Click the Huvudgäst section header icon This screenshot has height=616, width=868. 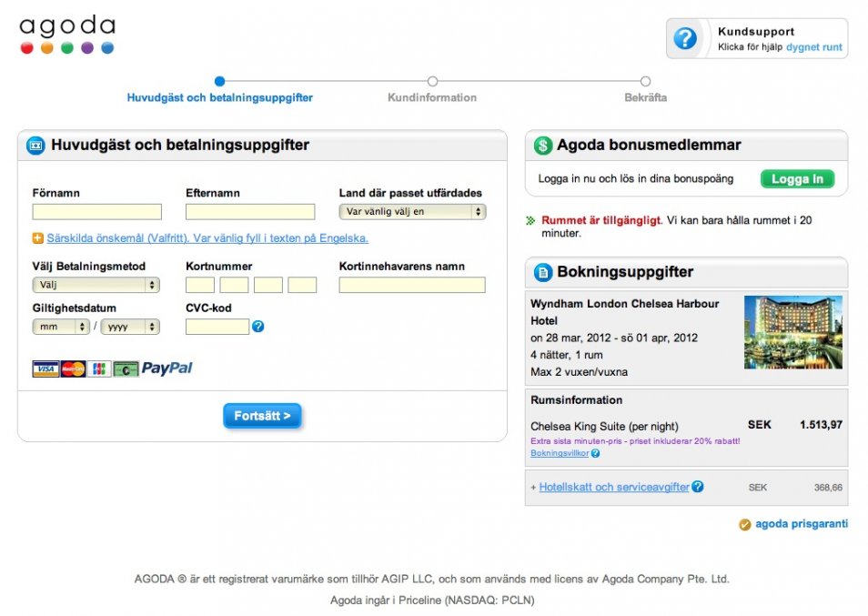pos(36,146)
